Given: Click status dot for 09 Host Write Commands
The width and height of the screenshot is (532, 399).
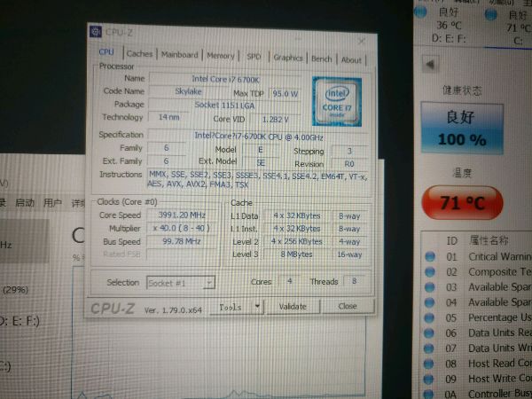Looking at the screenshot, I should tap(428, 379).
